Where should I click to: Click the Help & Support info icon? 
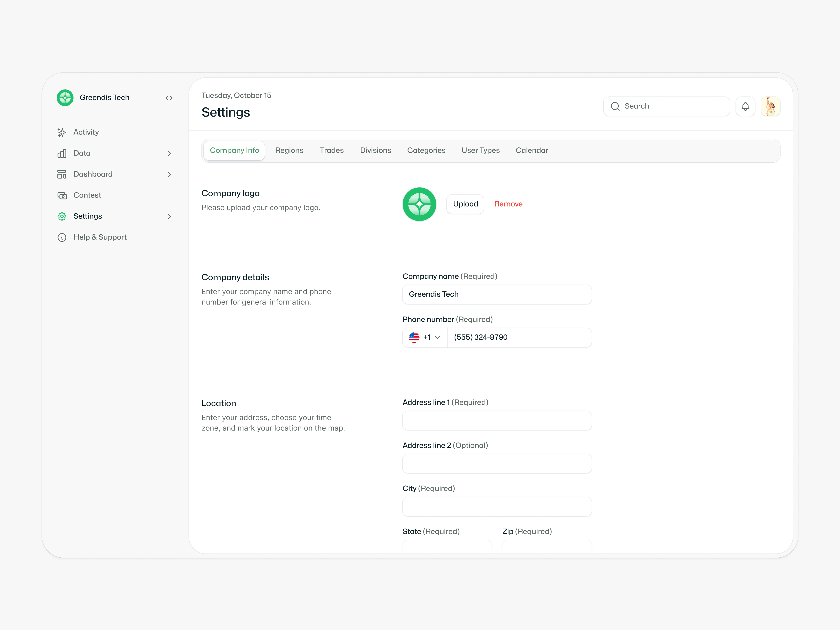pyautogui.click(x=62, y=237)
